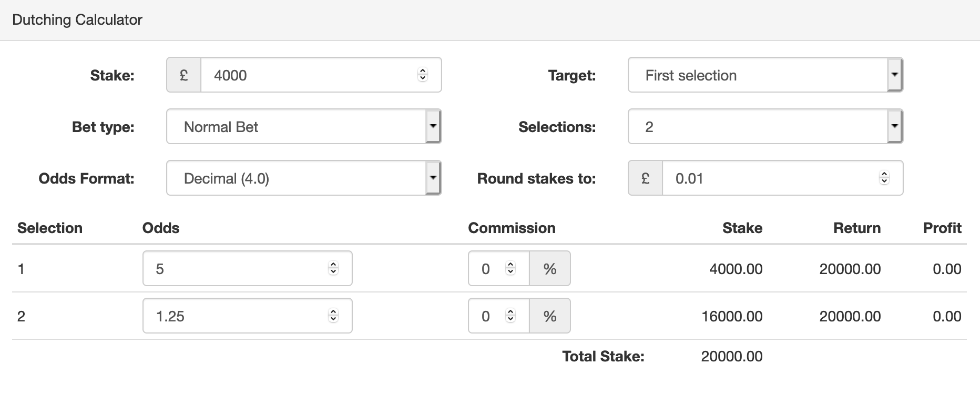The width and height of the screenshot is (980, 404).
Task: Expand the Selections count dropdown
Action: pyautogui.click(x=765, y=126)
